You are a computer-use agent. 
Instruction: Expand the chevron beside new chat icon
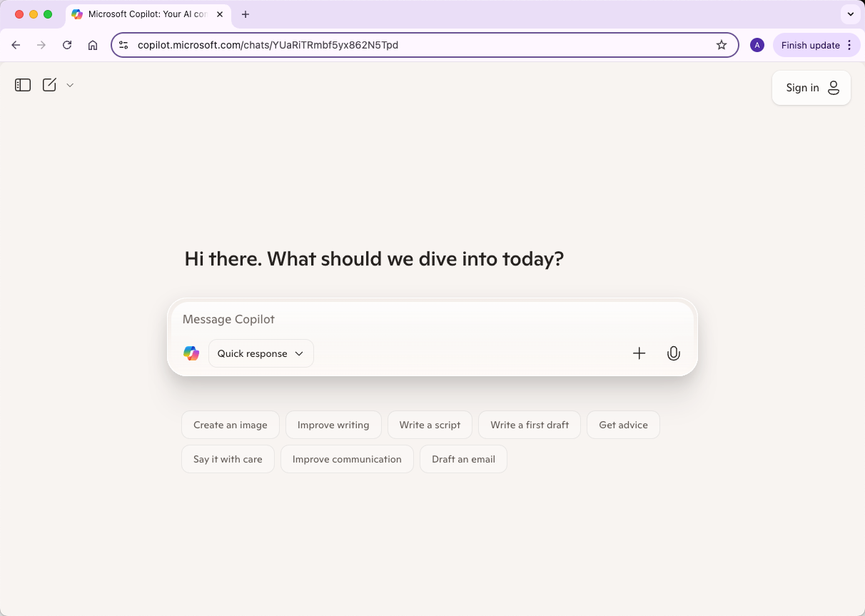[70, 85]
